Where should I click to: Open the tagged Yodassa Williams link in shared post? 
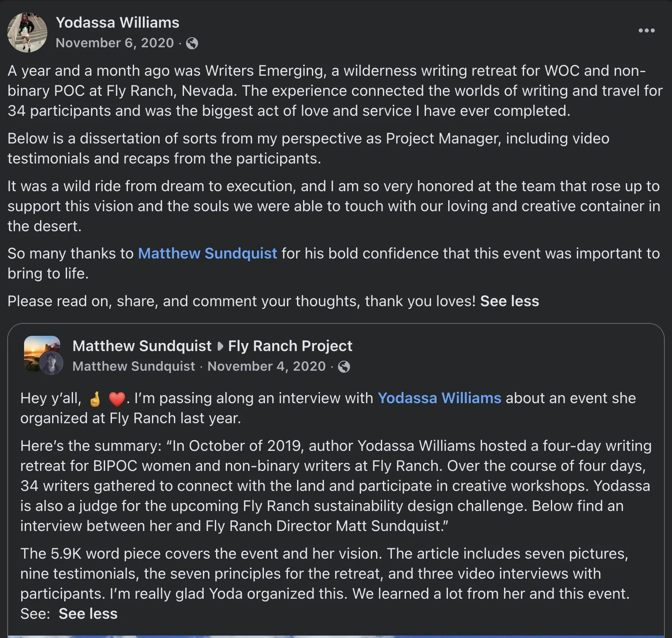click(439, 398)
